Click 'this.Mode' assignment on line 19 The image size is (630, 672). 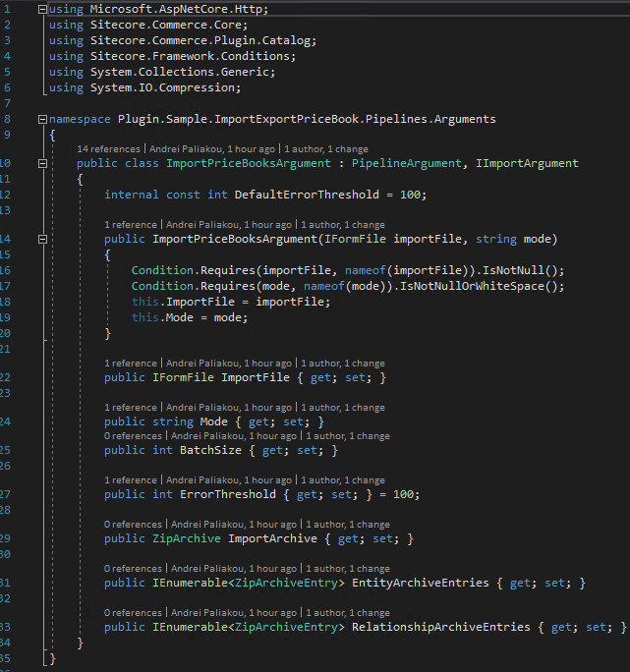click(x=162, y=317)
